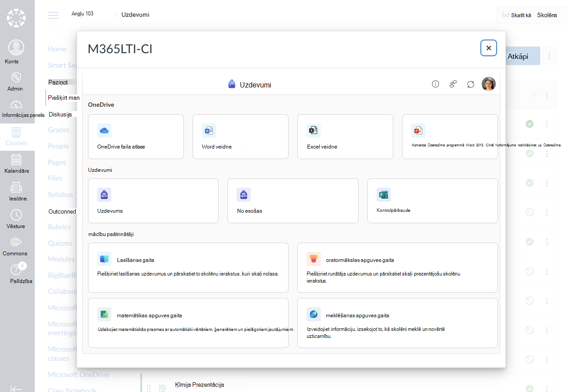The height and width of the screenshot is (392, 571).
Task: Click the plus icon in assignment group header
Action: click(534, 95)
